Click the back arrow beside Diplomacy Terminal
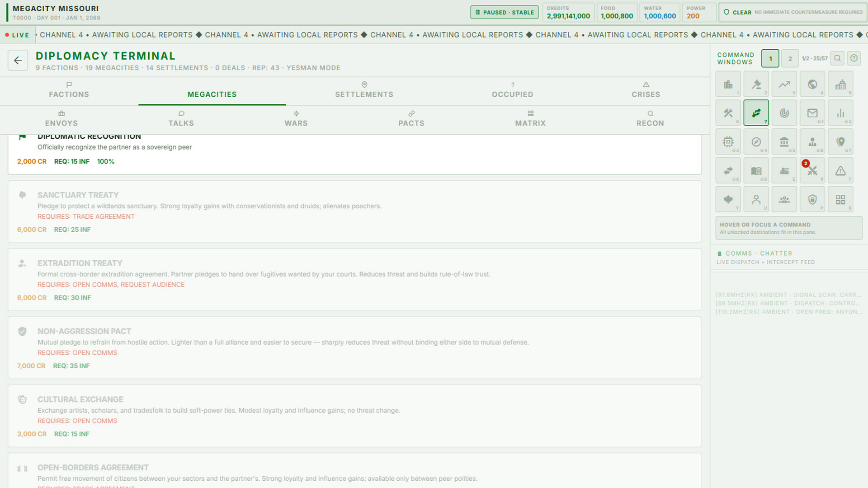This screenshot has width=868, height=488. (x=18, y=60)
